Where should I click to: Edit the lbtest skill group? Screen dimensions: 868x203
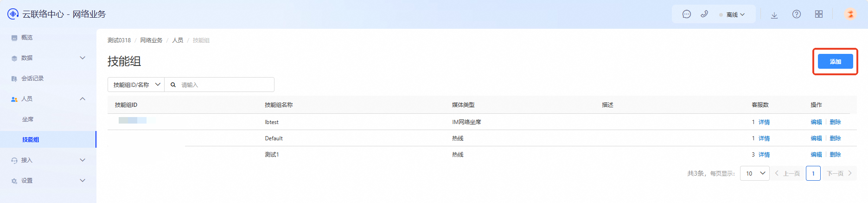click(816, 122)
